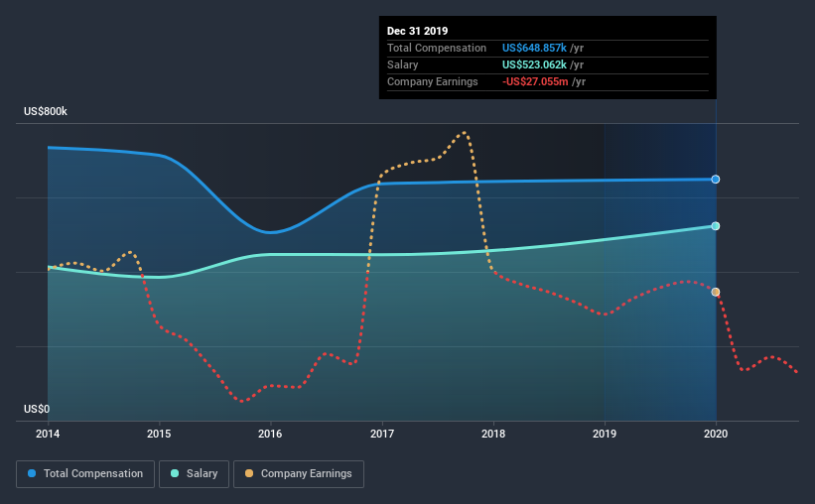Click the Salary label in tooltip
This screenshot has width=815, height=504.
pos(402,64)
